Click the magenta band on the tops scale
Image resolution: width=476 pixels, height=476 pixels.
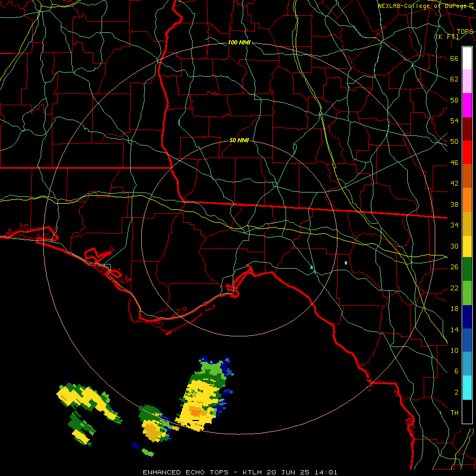tap(467, 105)
